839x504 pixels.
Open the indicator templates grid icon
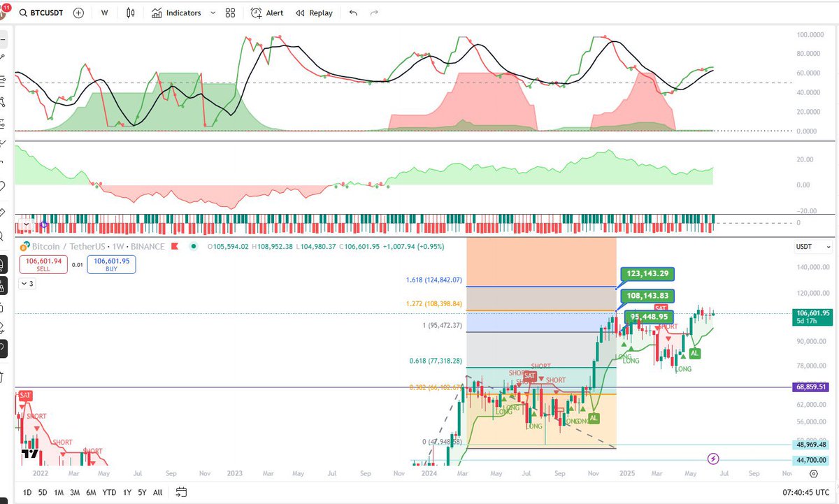230,13
